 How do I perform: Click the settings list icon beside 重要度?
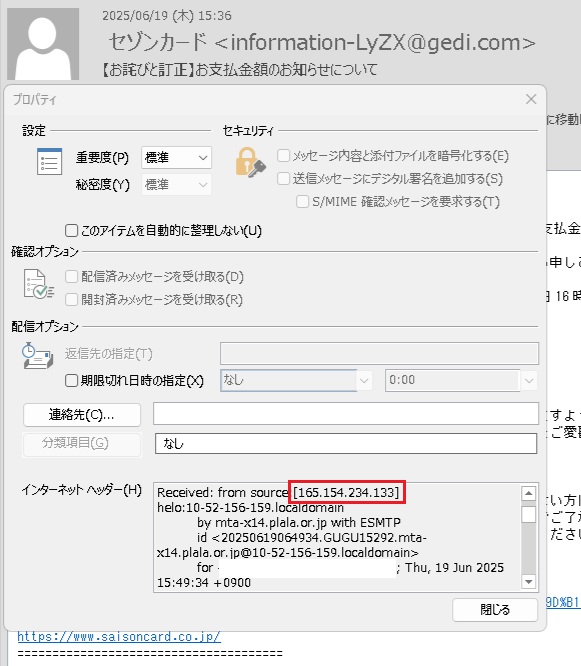click(49, 161)
